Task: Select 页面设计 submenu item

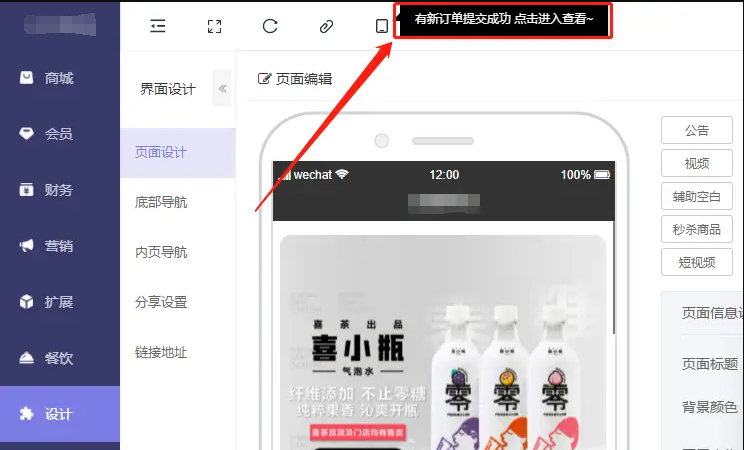Action: (x=178, y=152)
